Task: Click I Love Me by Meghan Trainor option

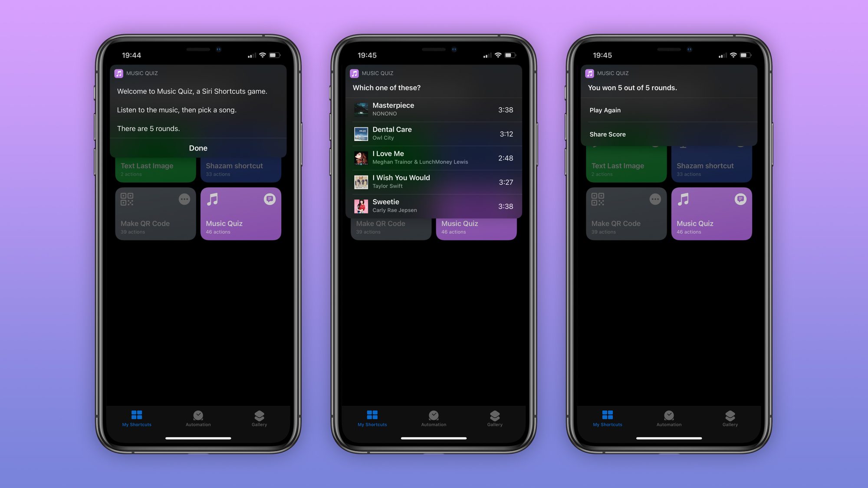Action: click(x=434, y=157)
